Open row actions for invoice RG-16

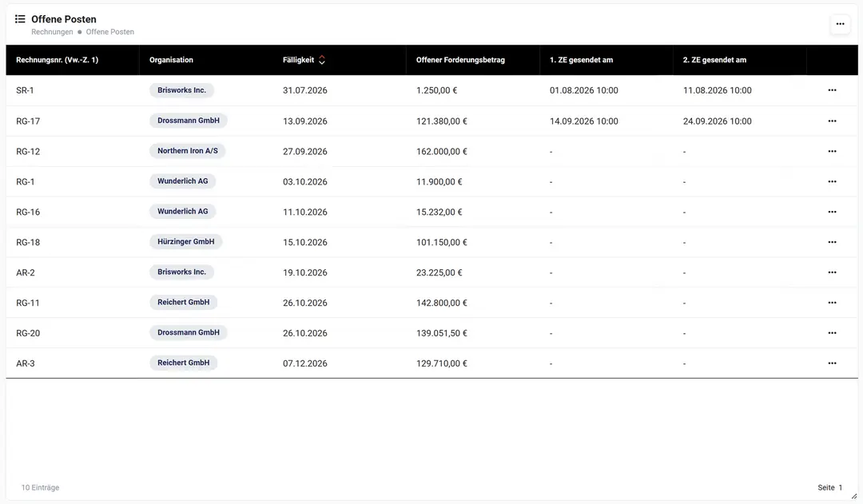[832, 212]
